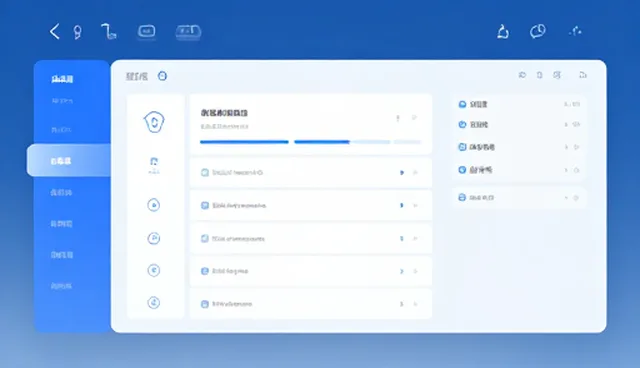Select the hook-shaped icon in the top toolbar
This screenshot has width=640, height=368.
pos(109,31)
